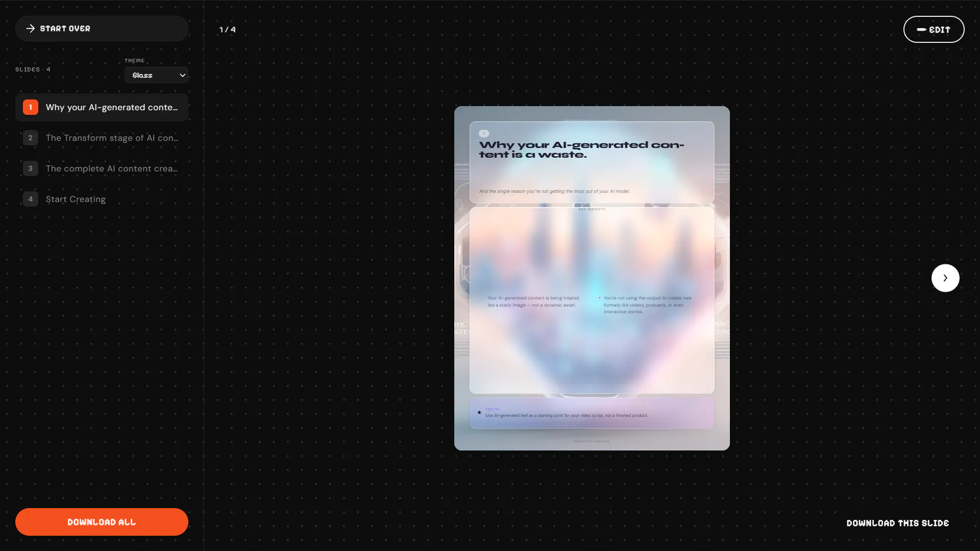Select slide 1 Why your AI-generated content
The height and width of the screenshot is (551, 980).
(x=102, y=107)
